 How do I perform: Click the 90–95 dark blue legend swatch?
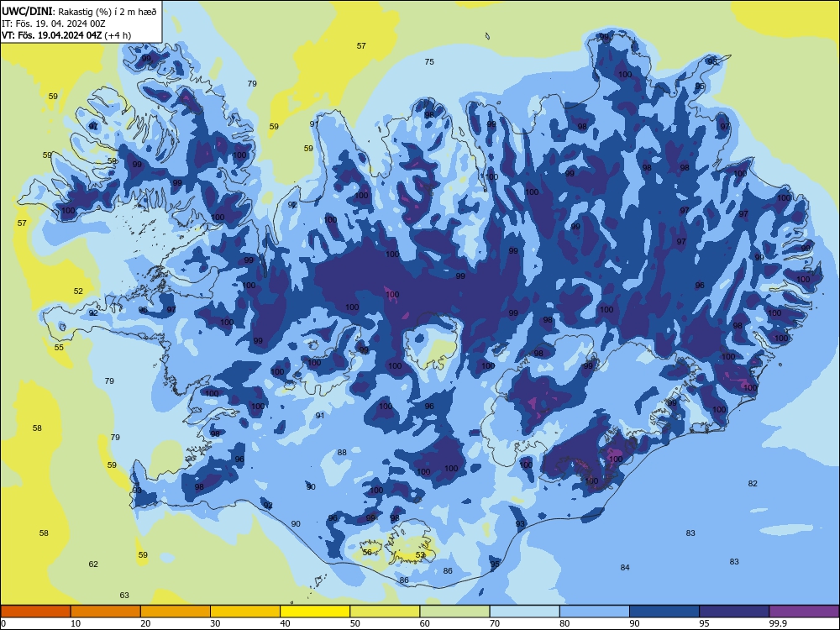[664, 612]
